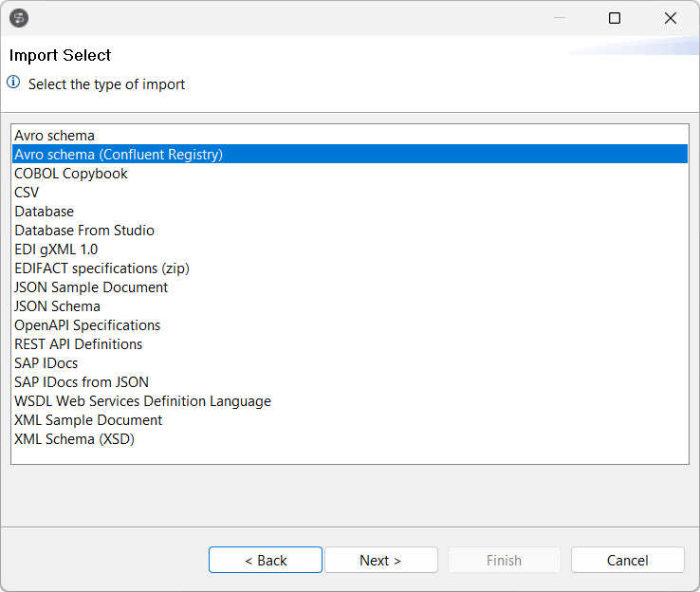Screen dimensions: 700x592
Task: Click the application icon in title bar
Action: coord(19,18)
